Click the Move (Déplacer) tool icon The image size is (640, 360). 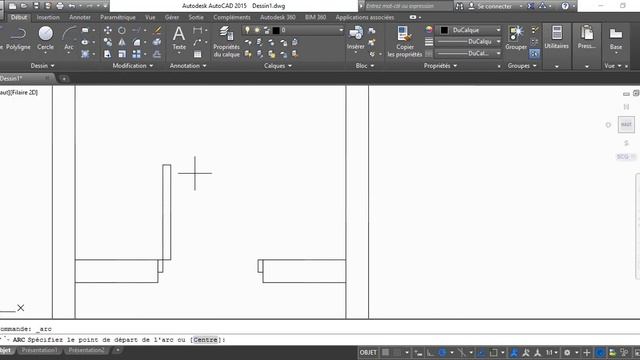pyautogui.click(x=108, y=30)
